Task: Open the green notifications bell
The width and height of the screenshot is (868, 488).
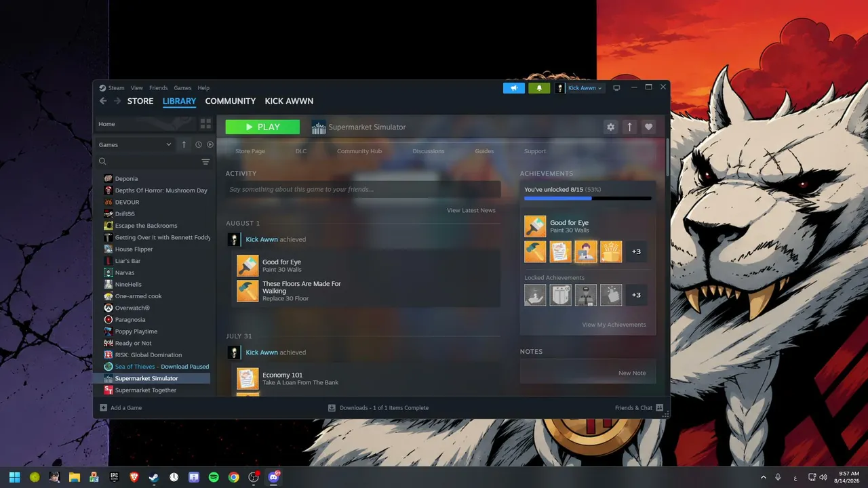Action: coord(539,88)
